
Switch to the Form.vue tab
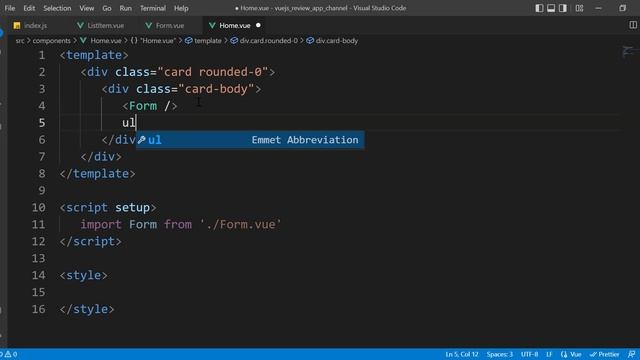tap(170, 25)
